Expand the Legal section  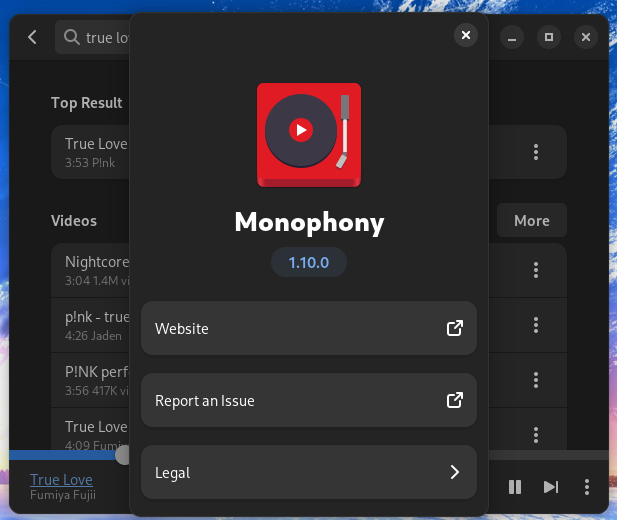[308, 472]
